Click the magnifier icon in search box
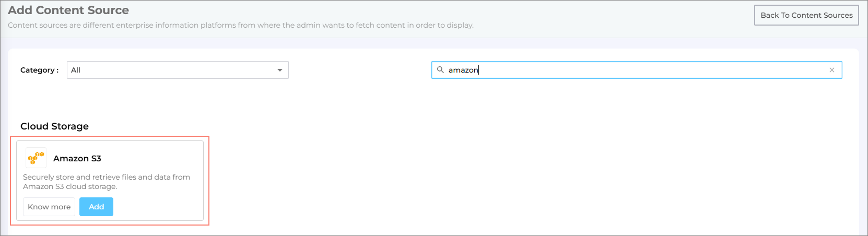This screenshot has width=868, height=236. (x=440, y=70)
